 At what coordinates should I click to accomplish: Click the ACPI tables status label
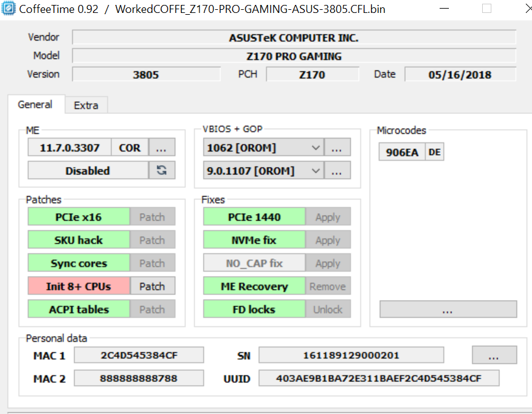click(79, 309)
